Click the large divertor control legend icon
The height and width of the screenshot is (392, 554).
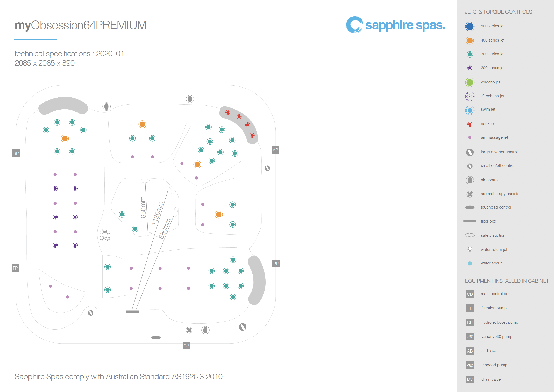click(469, 152)
